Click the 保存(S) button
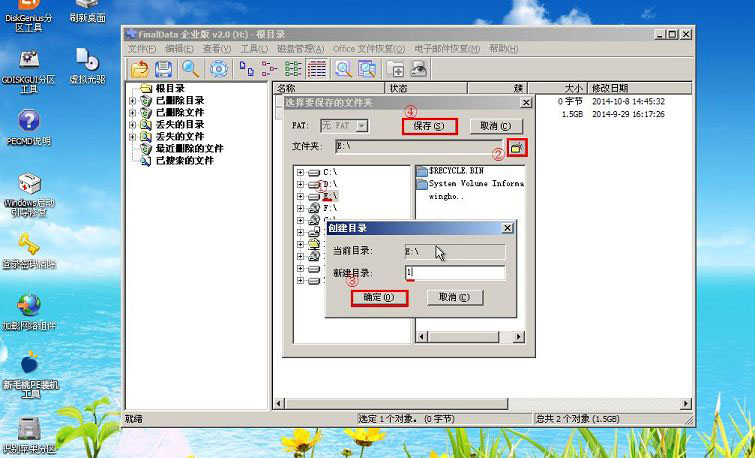 (x=429, y=126)
